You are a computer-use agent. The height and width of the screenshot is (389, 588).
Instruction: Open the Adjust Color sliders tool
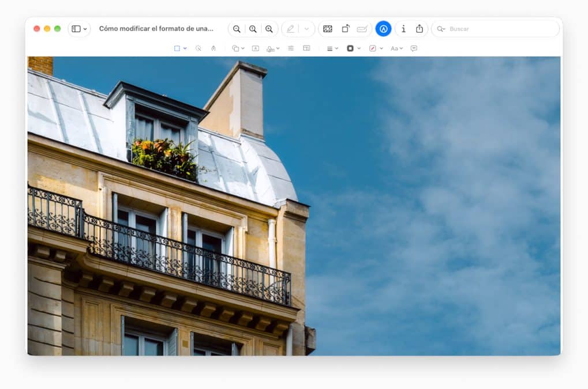pyautogui.click(x=291, y=48)
